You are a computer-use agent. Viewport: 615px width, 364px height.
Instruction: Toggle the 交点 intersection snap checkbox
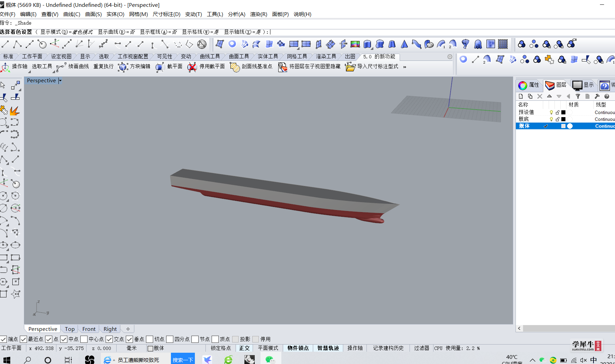[109, 339]
